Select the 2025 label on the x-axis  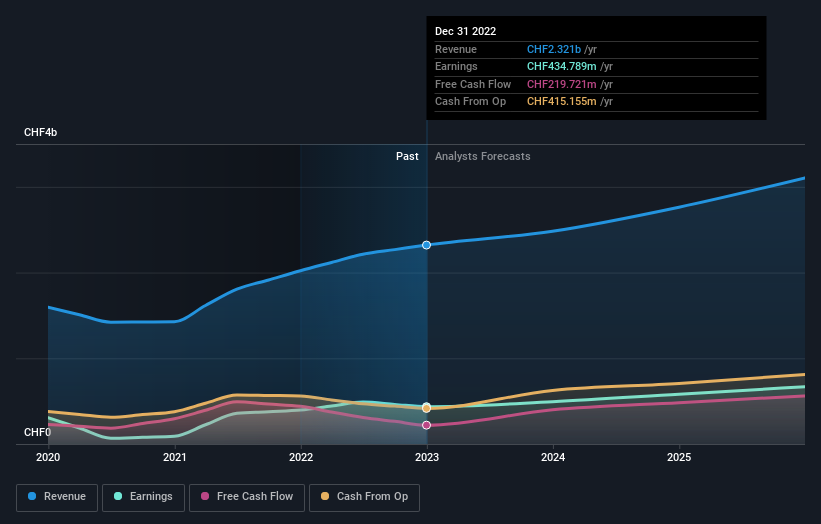(x=679, y=457)
